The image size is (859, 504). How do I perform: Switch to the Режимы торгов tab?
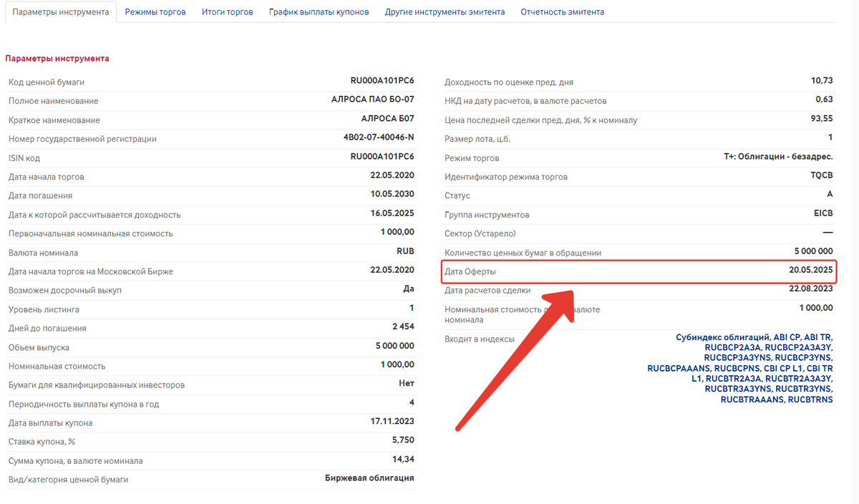tap(155, 11)
